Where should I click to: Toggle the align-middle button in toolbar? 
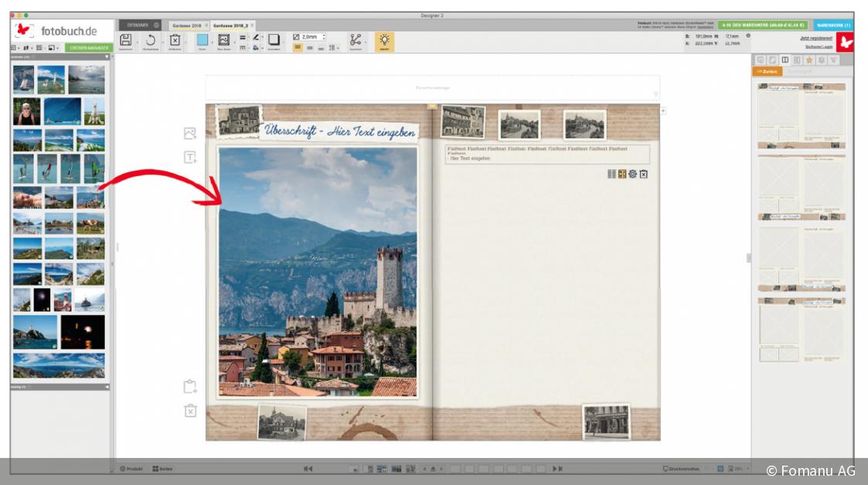tap(309, 48)
